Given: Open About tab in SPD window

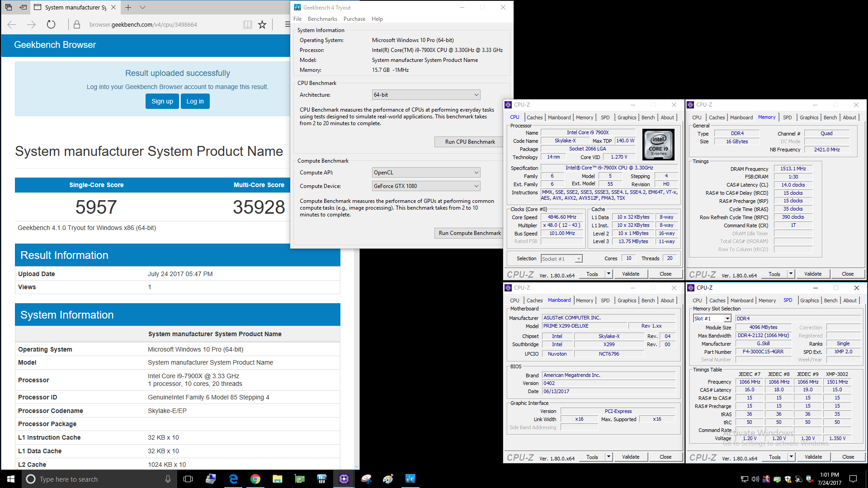Looking at the screenshot, I should 850,300.
